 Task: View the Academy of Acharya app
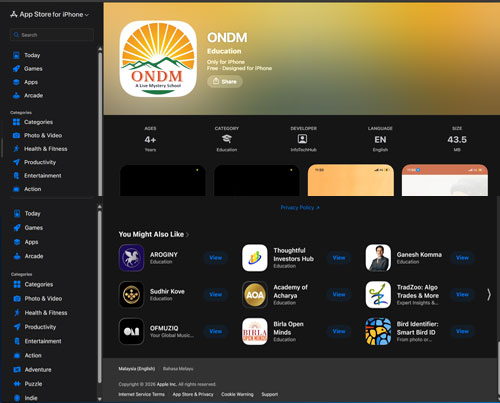pyautogui.click(x=339, y=294)
